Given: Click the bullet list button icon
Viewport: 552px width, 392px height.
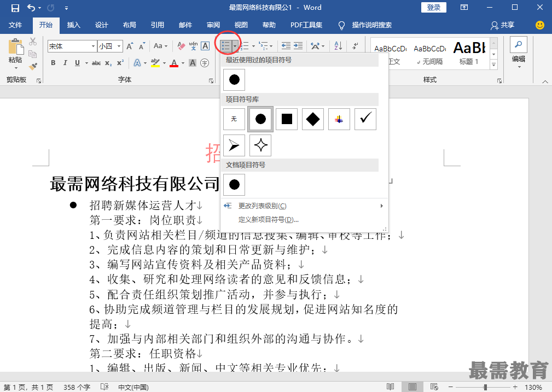Looking at the screenshot, I should point(225,46).
